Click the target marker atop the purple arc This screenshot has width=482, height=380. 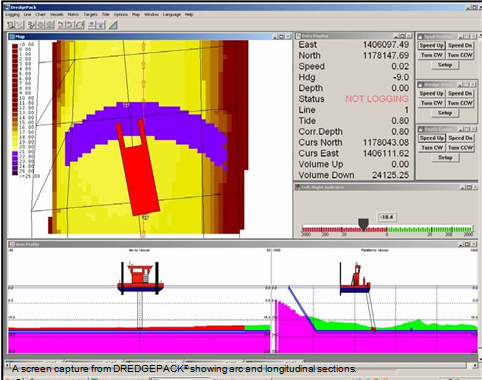pyautogui.click(x=126, y=105)
